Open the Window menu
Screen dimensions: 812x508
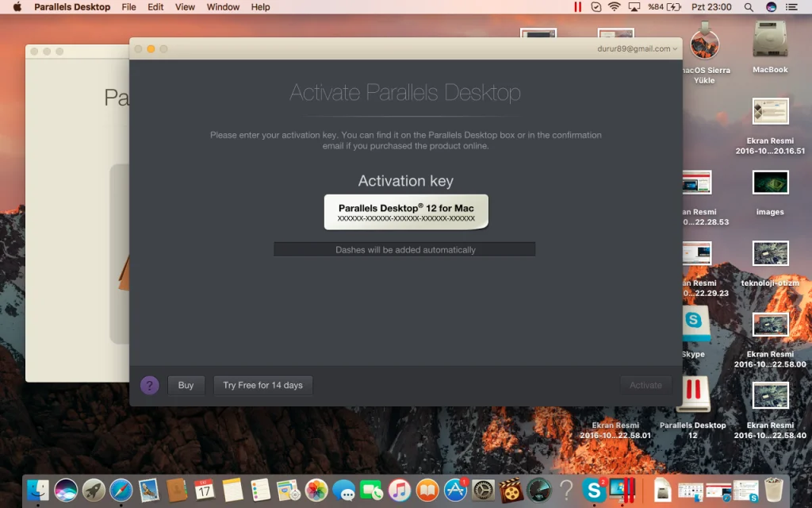click(x=223, y=7)
